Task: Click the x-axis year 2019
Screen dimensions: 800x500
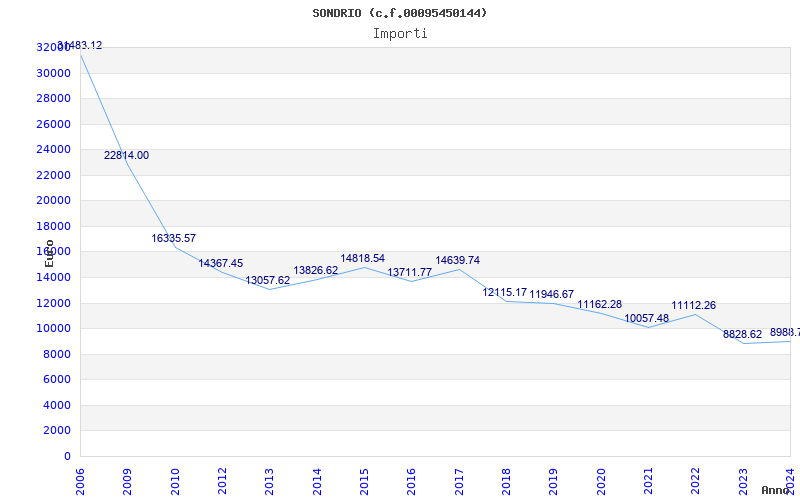Action: [x=554, y=482]
